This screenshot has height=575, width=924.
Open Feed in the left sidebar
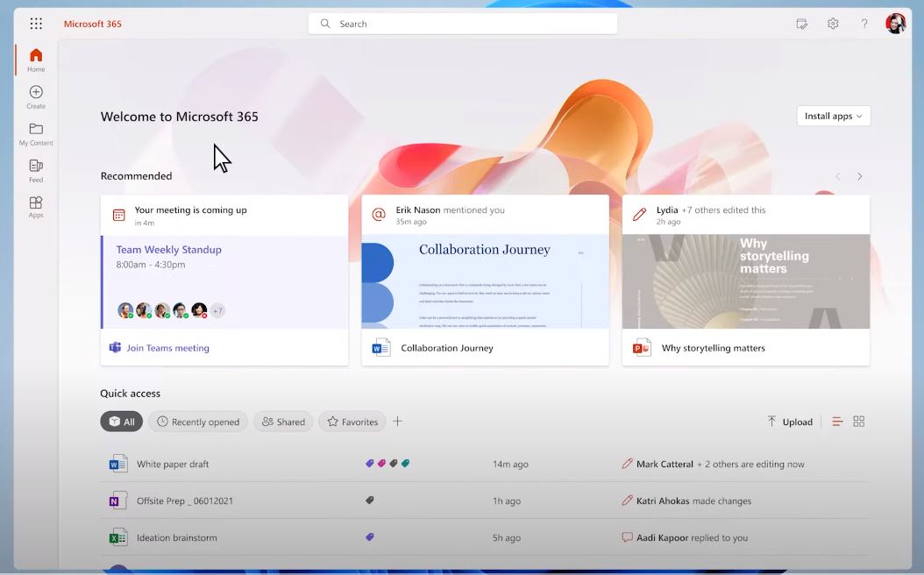click(x=36, y=171)
